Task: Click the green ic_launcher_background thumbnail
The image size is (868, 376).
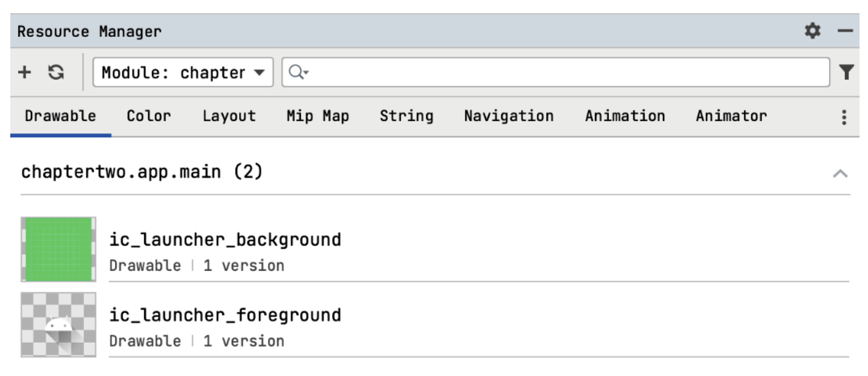Action: (58, 249)
